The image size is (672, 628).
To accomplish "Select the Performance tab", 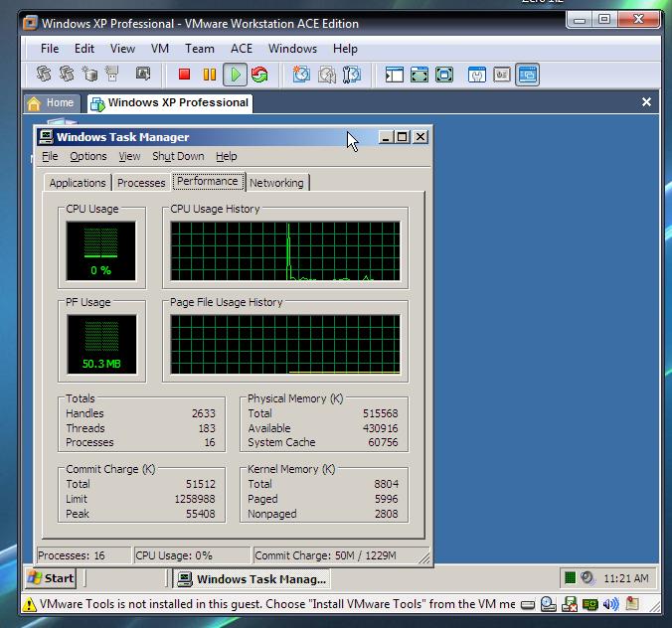I will [208, 181].
